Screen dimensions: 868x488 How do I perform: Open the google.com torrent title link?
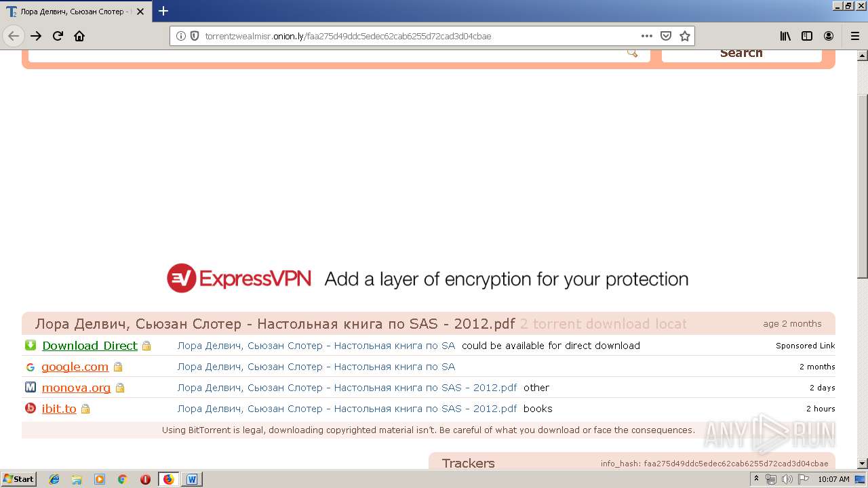tap(316, 367)
